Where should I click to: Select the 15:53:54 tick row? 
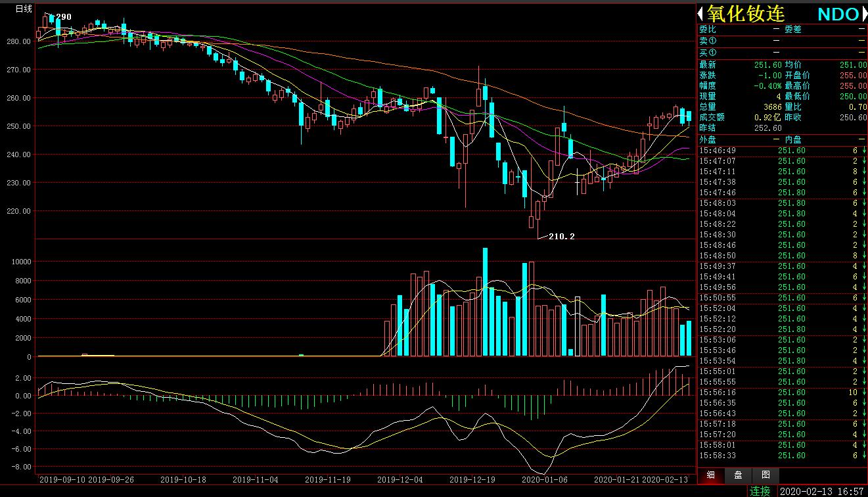(x=782, y=361)
